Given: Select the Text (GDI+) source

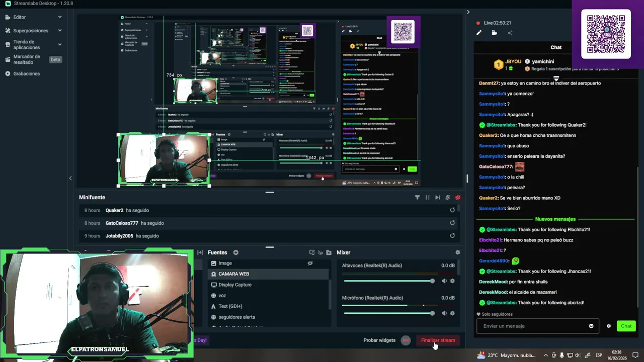Looking at the screenshot, I should point(268,306).
